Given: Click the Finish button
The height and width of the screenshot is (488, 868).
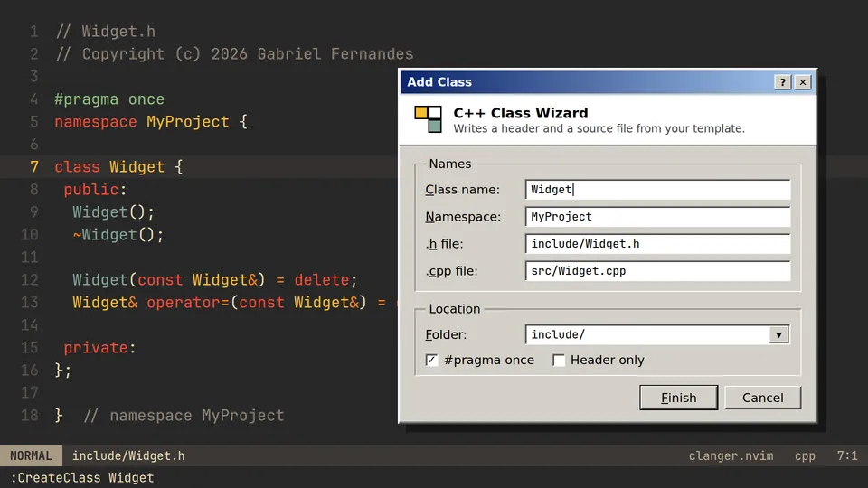Looking at the screenshot, I should coord(679,398).
